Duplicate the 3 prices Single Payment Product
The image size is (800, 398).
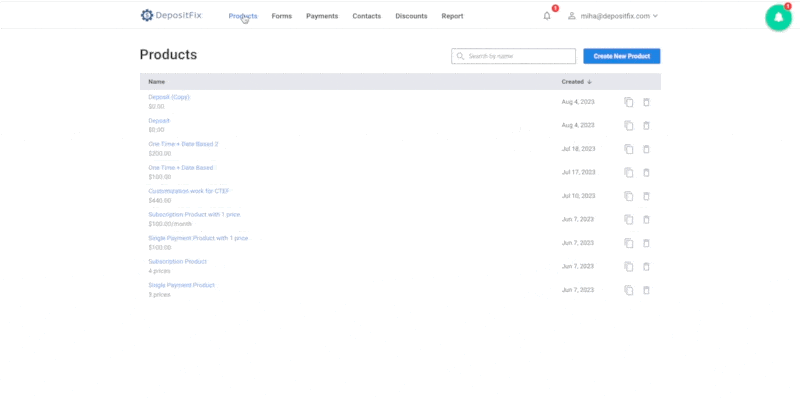click(629, 290)
